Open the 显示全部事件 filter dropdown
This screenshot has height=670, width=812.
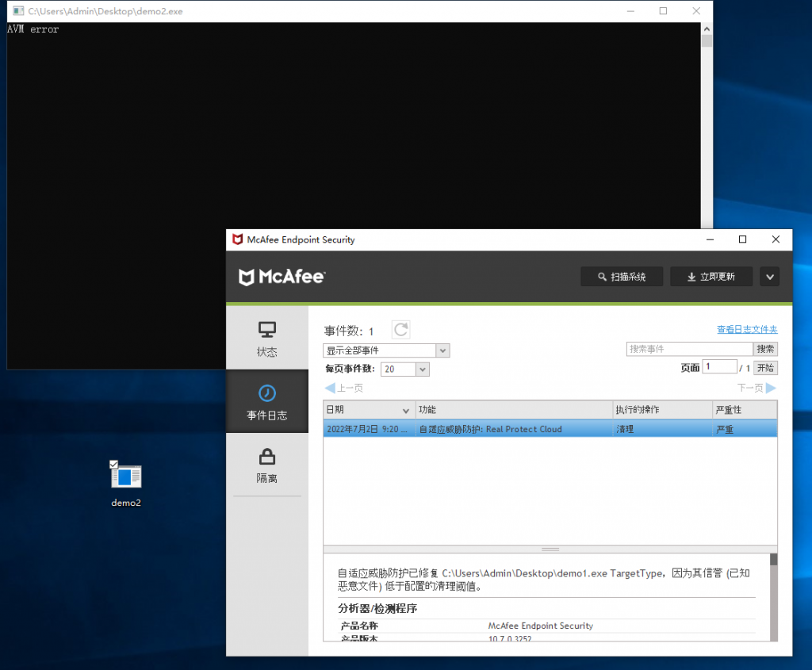coord(386,350)
